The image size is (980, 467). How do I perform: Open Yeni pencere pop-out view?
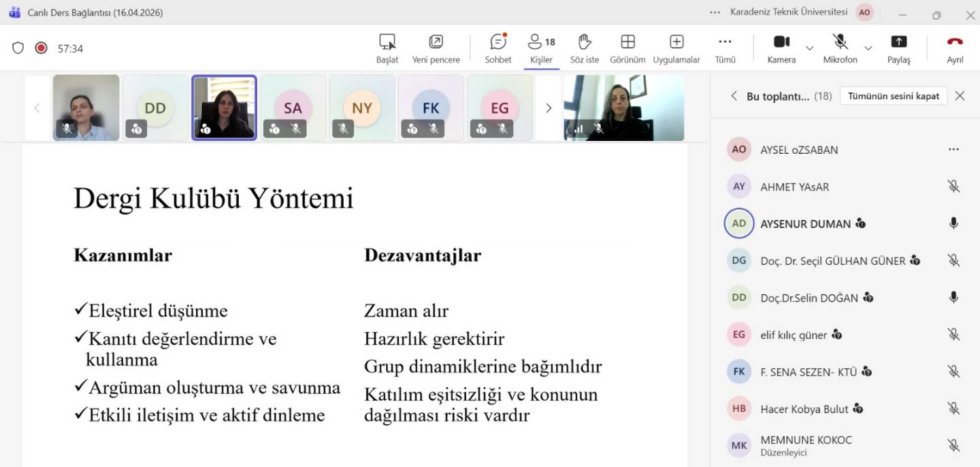click(x=436, y=42)
